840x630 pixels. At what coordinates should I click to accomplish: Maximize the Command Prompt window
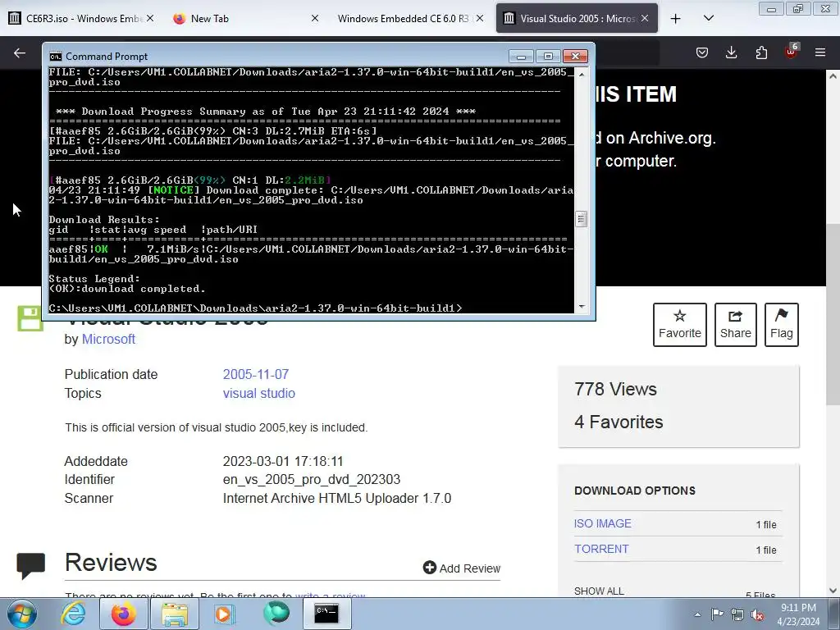548,57
